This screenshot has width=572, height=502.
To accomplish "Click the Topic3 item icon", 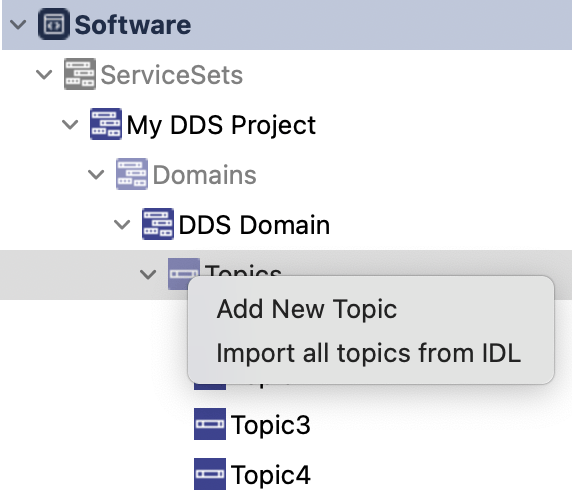I will [x=210, y=424].
